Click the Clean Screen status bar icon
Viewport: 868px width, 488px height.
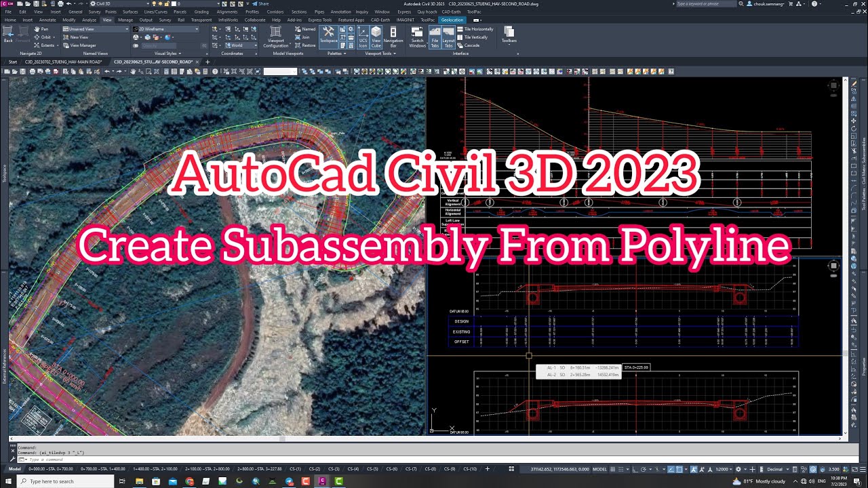click(854, 469)
